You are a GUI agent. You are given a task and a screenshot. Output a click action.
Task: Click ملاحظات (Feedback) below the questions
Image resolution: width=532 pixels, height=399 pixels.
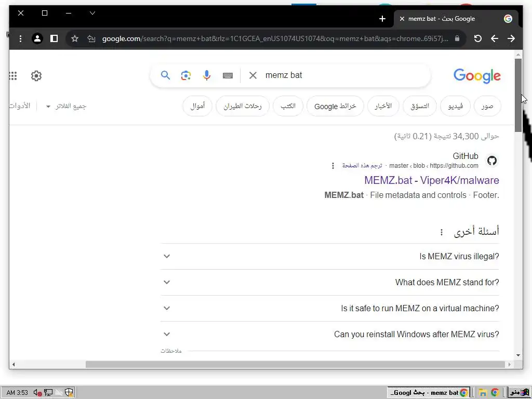[171, 351]
